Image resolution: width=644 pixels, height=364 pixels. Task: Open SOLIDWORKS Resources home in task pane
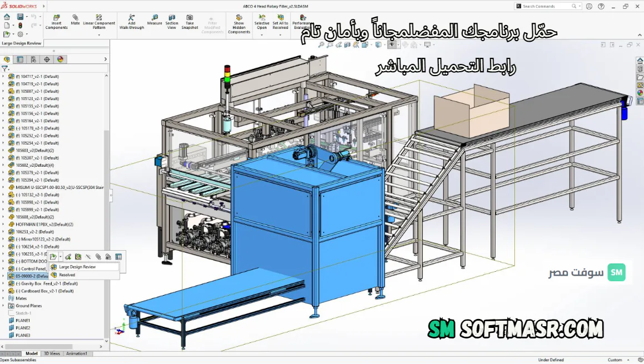point(640,61)
